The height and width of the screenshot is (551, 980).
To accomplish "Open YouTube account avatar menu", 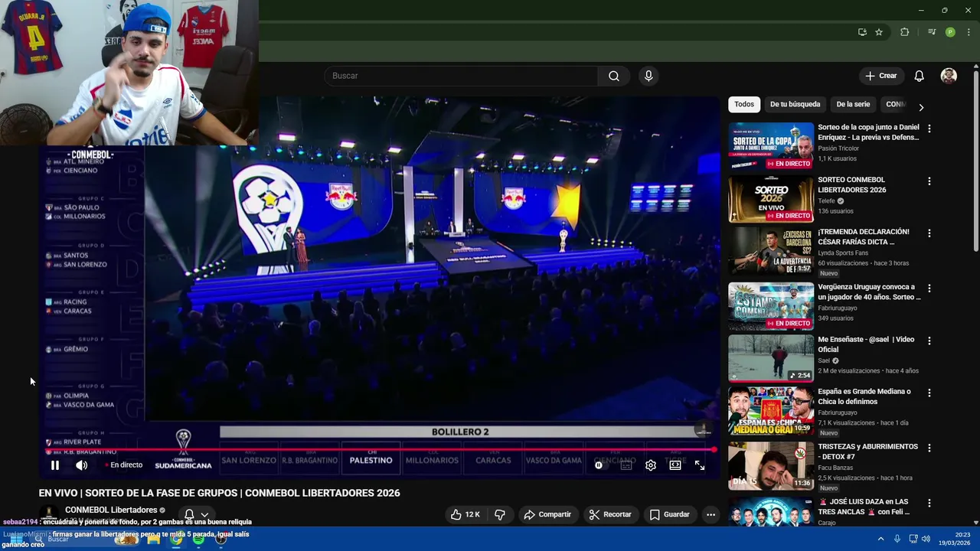I will (949, 76).
